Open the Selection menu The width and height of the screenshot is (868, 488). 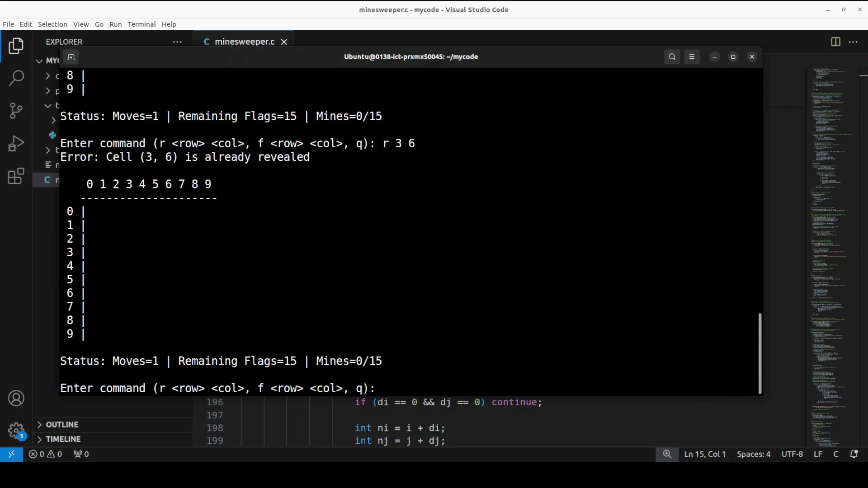click(x=52, y=24)
